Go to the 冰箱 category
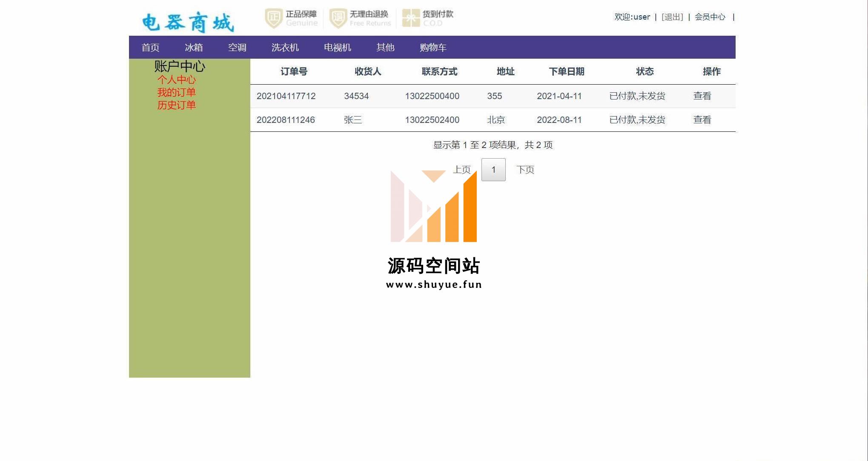868x461 pixels. (x=194, y=48)
